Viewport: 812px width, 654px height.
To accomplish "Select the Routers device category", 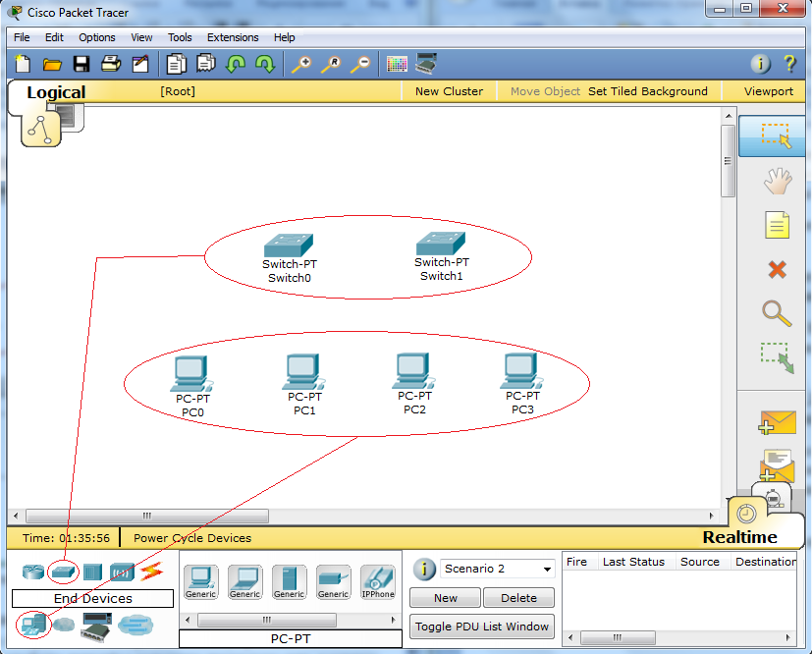I will [33, 572].
